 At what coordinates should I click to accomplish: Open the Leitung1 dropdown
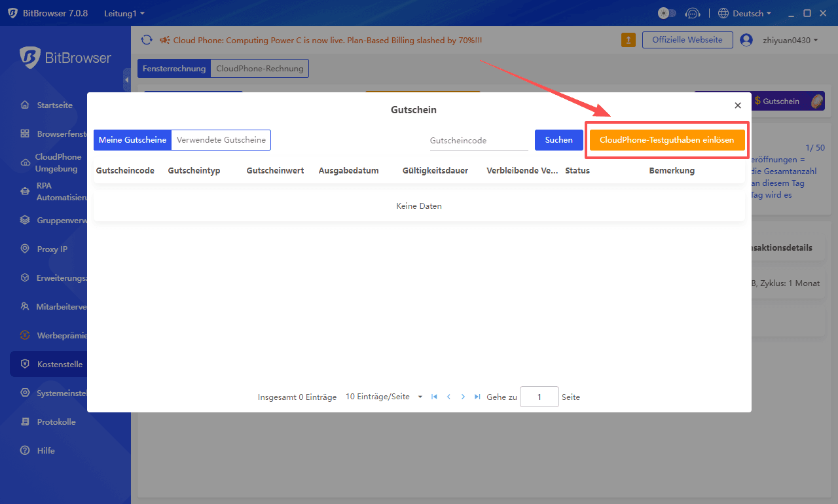coord(124,12)
